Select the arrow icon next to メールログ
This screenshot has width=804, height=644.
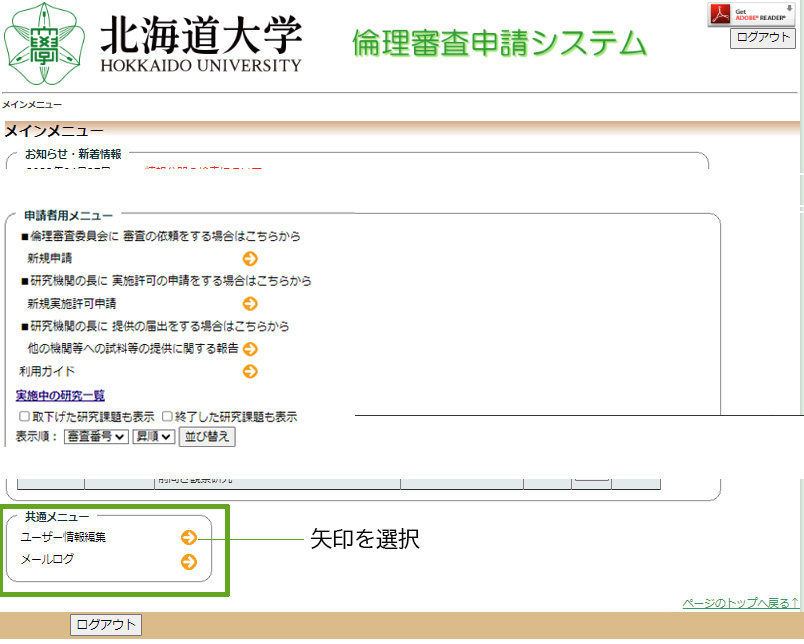click(x=188, y=562)
